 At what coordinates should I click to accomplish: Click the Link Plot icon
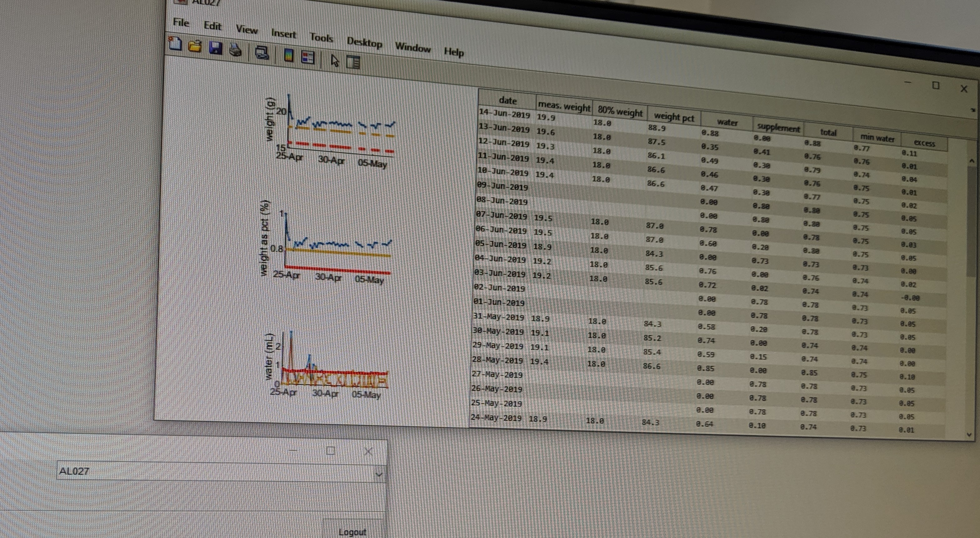tap(262, 53)
